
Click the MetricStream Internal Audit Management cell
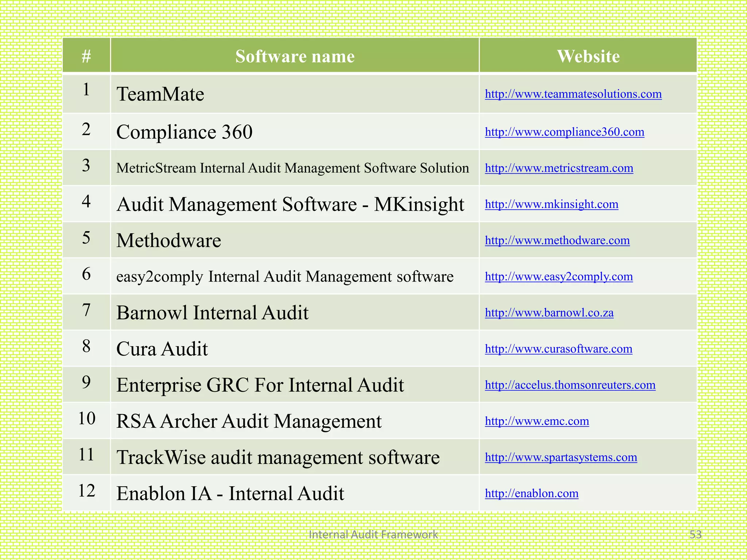point(295,168)
